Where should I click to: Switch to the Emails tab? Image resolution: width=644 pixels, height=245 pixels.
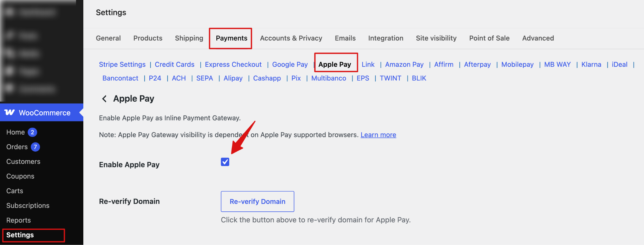(x=345, y=38)
